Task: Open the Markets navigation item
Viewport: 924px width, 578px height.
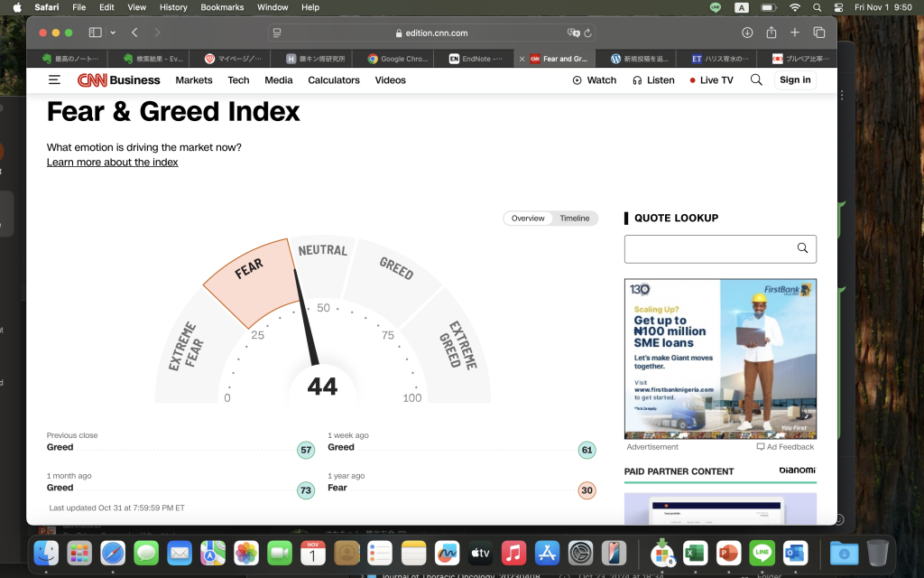Action: (x=194, y=80)
